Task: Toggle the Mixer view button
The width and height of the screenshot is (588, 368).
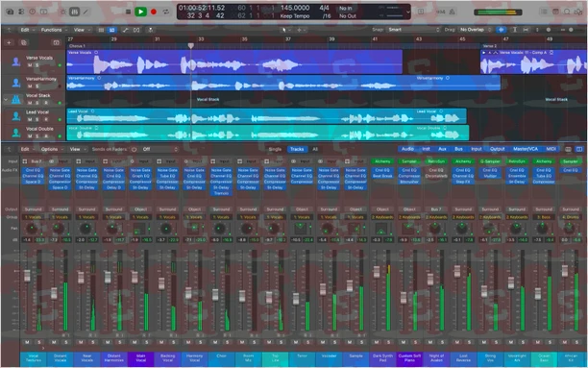Action: pyautogui.click(x=74, y=12)
